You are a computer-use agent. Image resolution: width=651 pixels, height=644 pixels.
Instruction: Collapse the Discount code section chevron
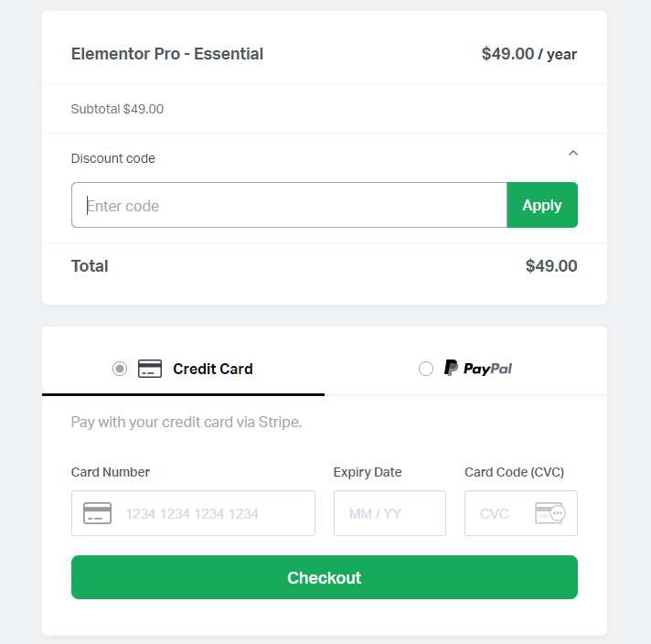pyautogui.click(x=573, y=154)
